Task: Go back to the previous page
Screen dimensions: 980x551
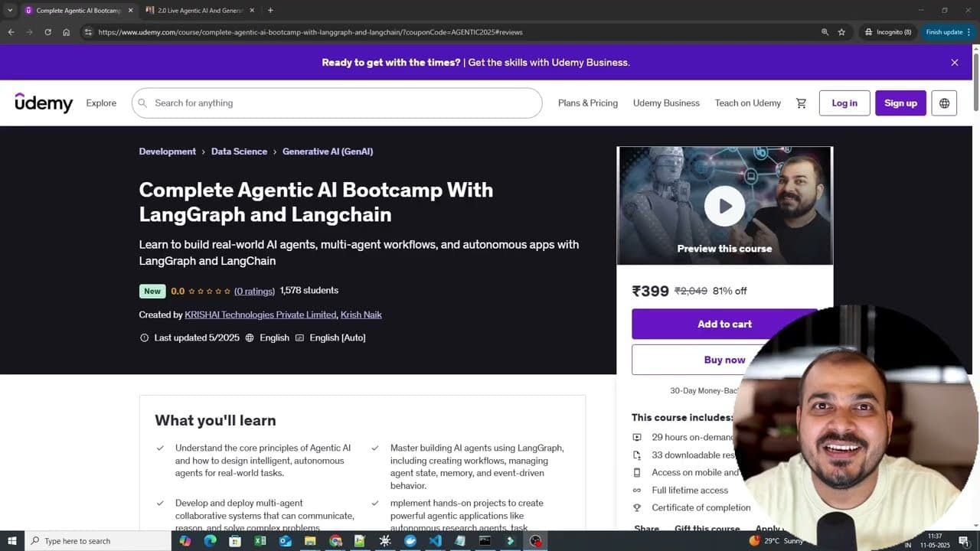Action: (11, 32)
